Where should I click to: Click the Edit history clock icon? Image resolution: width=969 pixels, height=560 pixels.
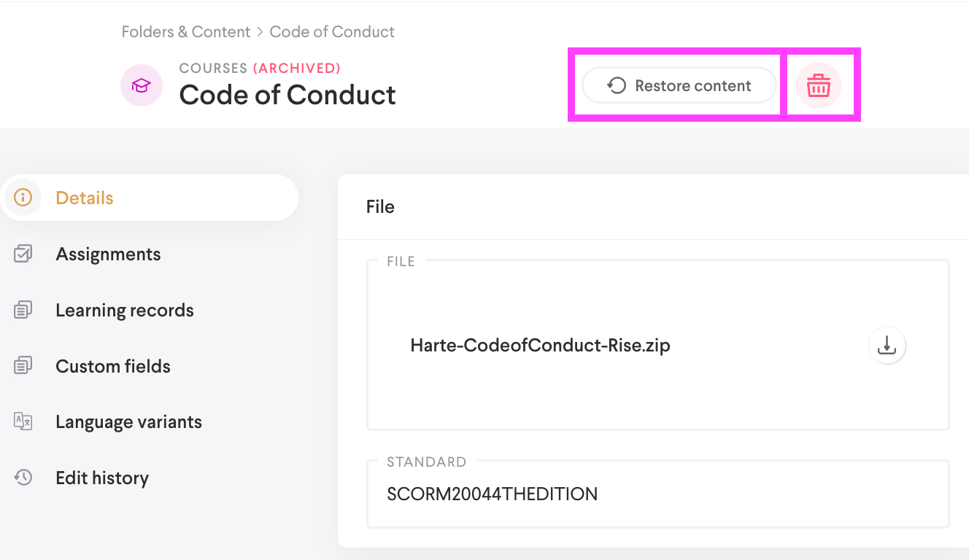pyautogui.click(x=23, y=478)
